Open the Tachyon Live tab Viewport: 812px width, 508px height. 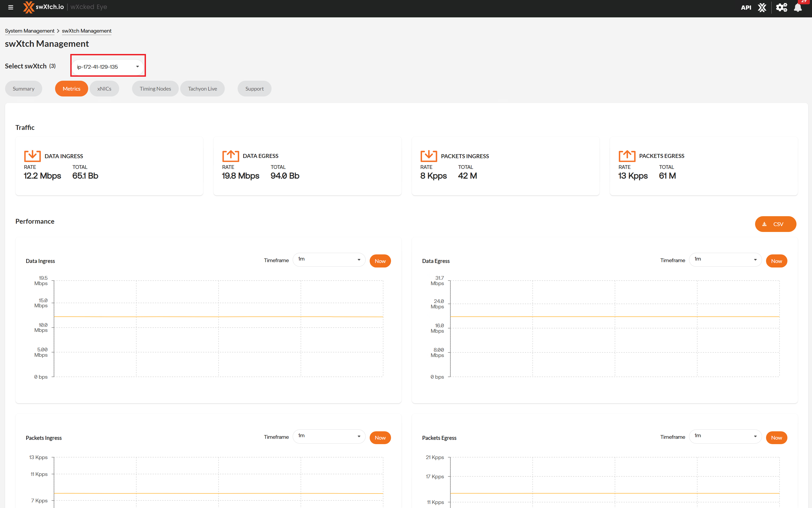click(202, 89)
